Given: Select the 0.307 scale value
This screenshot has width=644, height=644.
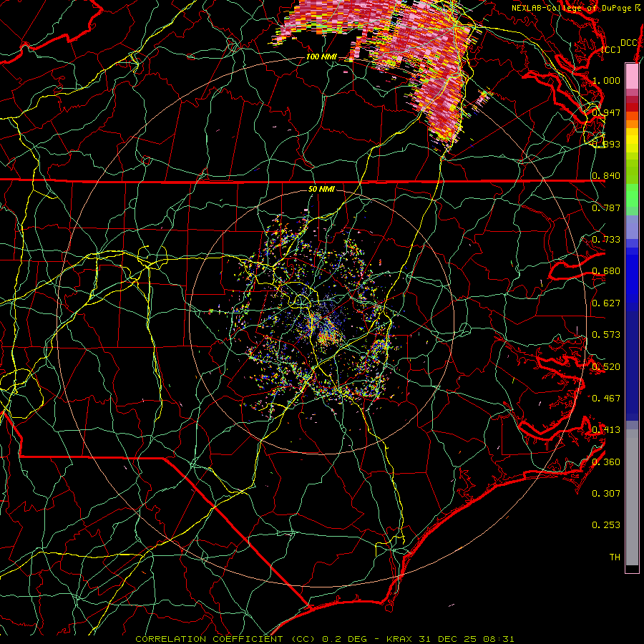Looking at the screenshot, I should click(x=606, y=493).
